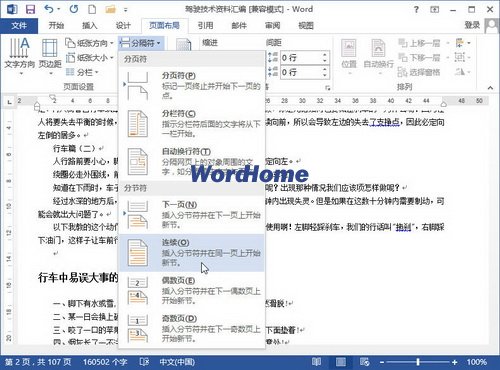Click 下移一层 send backward button

[x=419, y=57]
